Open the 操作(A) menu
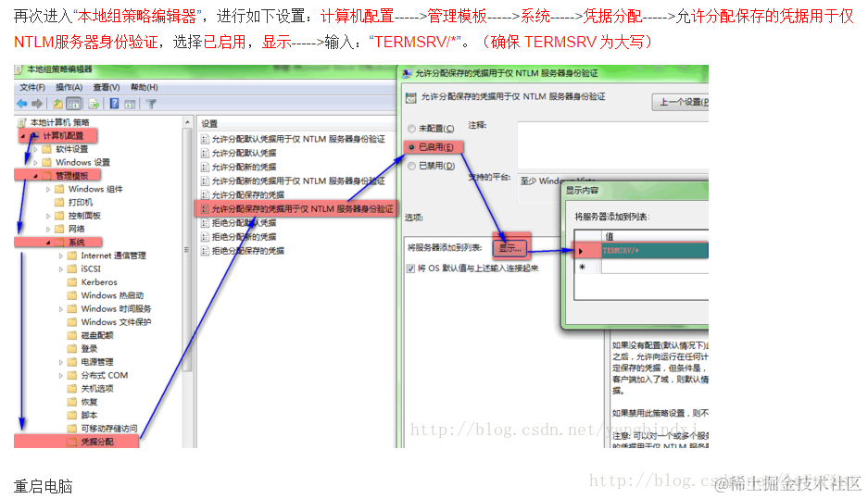Viewport: 868px width, 499px height. (x=69, y=87)
